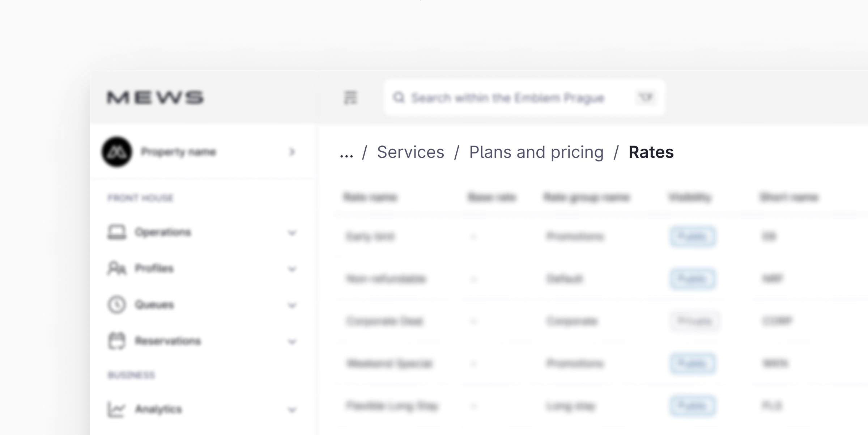Click the Reservations calendar icon
This screenshot has width=868, height=435.
(x=116, y=341)
